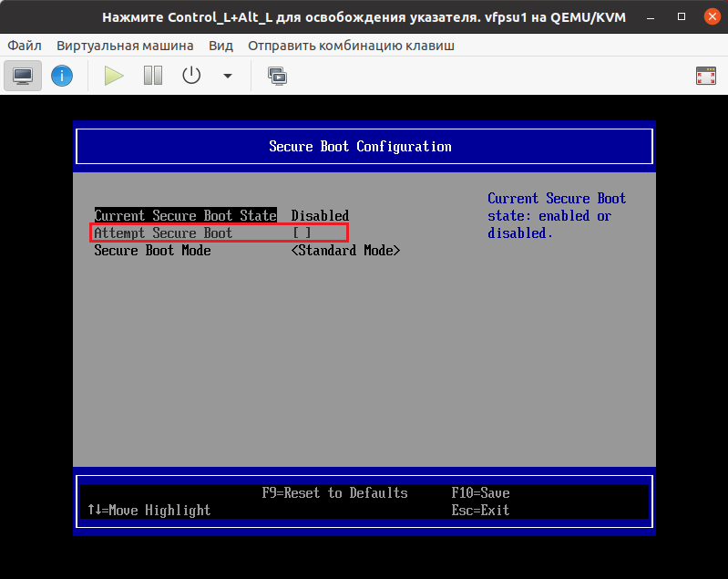Screen dimensions: 728x579
Task: Click the shut down power icon
Action: pyautogui.click(x=191, y=76)
